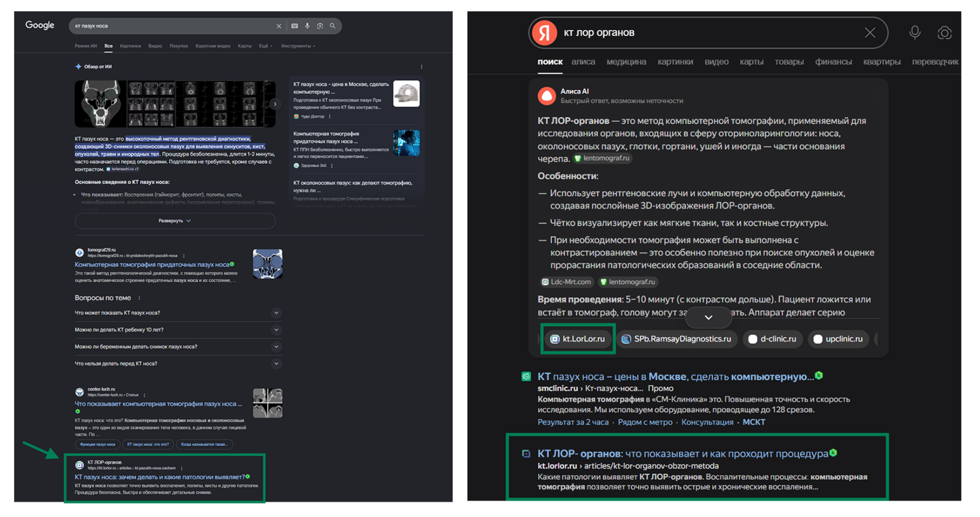
Task: Open the three-dot menu of the tomograf29.ru result
Action: coord(184,256)
